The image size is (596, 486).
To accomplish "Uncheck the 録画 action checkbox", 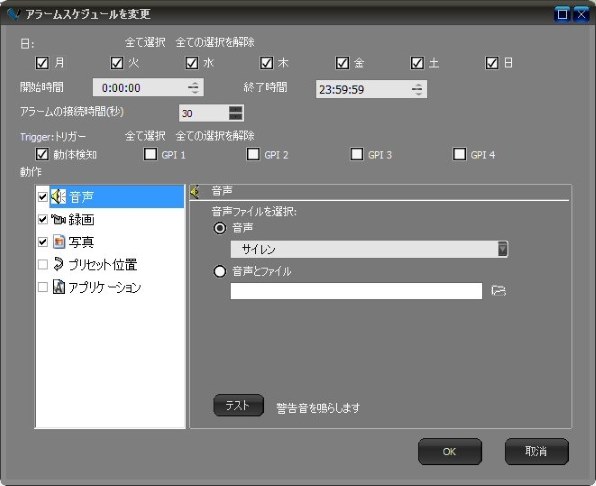I will coord(43,219).
